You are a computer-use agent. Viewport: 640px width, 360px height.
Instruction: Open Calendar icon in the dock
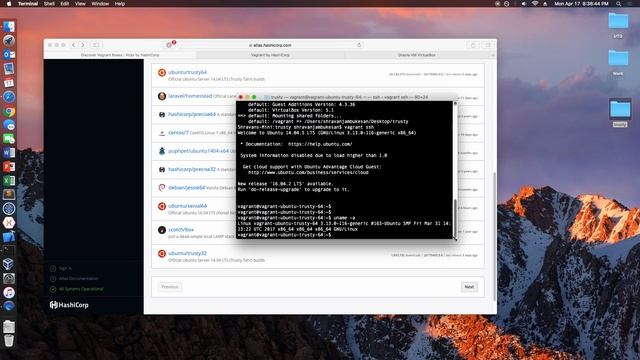pyautogui.click(x=9, y=82)
